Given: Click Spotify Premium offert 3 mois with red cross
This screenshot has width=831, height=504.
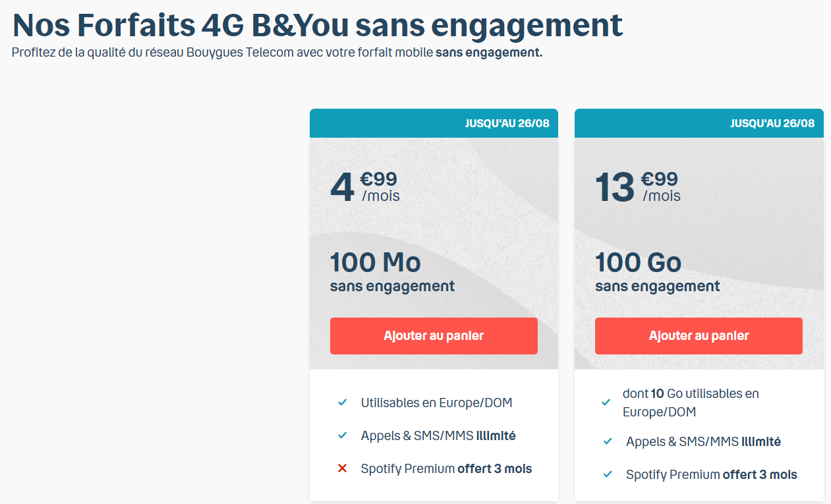Looking at the screenshot, I should [446, 468].
